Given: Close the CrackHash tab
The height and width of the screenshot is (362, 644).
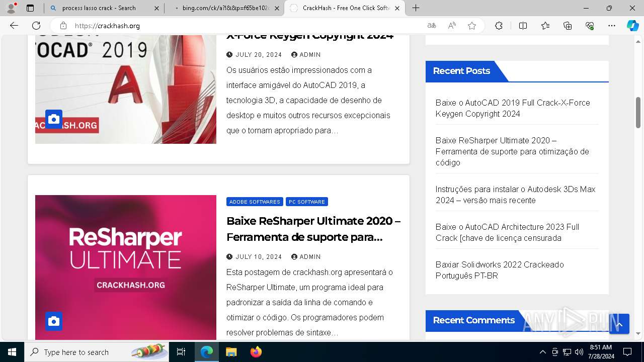Looking at the screenshot, I should tap(397, 8).
